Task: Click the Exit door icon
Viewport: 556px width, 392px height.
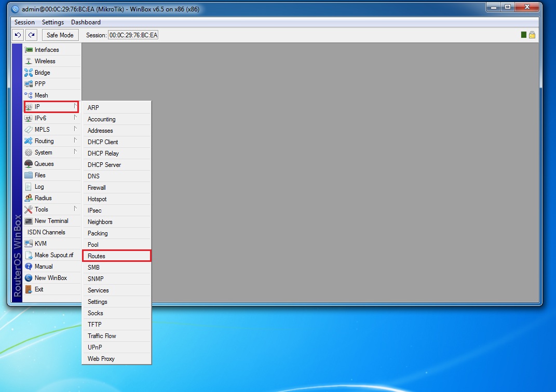Action: (29, 289)
